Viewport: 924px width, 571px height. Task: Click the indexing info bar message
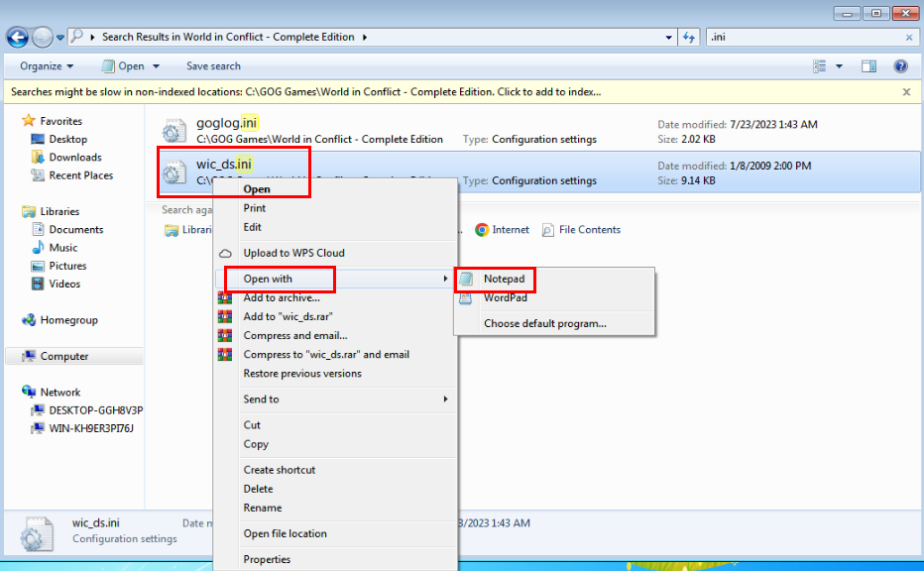click(x=305, y=92)
